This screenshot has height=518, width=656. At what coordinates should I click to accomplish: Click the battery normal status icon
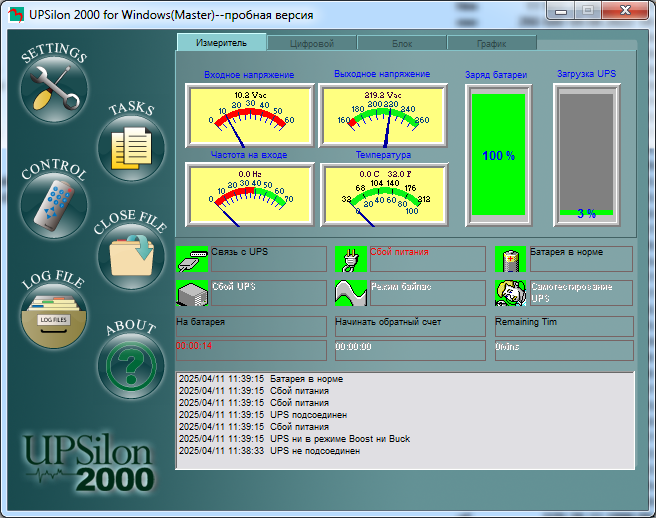click(511, 259)
